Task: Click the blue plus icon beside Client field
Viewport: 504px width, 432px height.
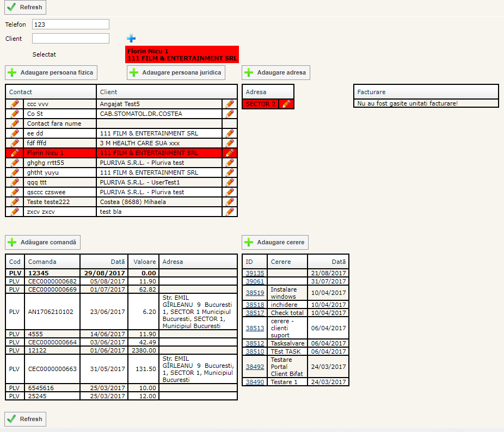Action: tap(131, 38)
